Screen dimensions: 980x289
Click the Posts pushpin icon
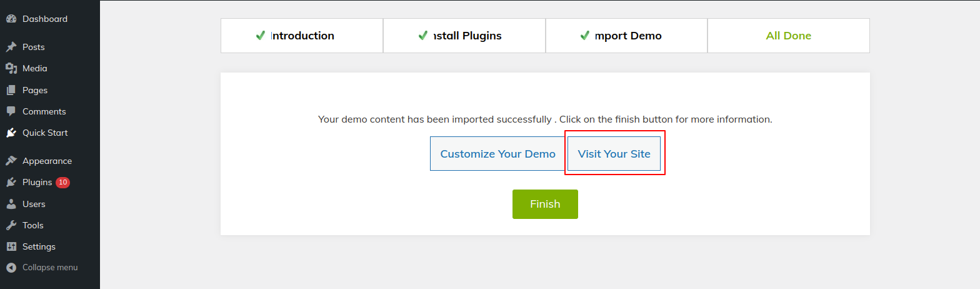point(11,47)
